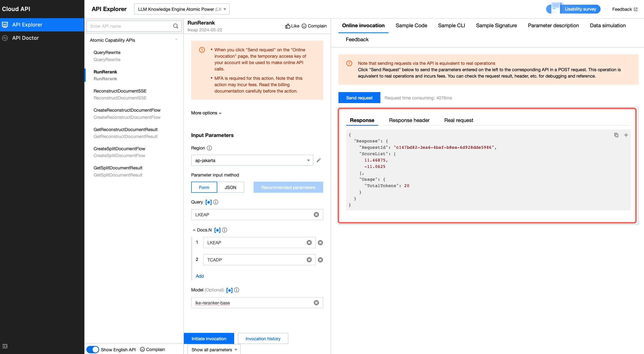Expand the More options section
The width and height of the screenshot is (644, 354).
click(x=206, y=113)
